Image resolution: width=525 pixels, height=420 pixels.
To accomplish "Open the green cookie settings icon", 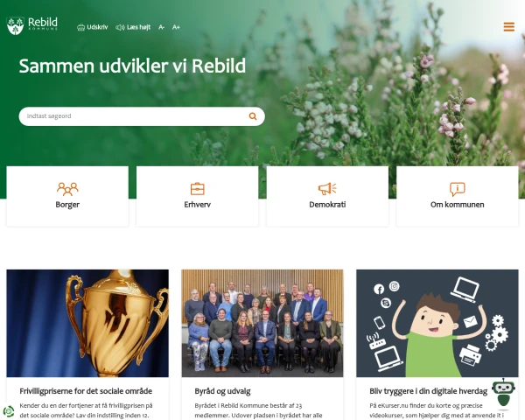I will pyautogui.click(x=9, y=411).
